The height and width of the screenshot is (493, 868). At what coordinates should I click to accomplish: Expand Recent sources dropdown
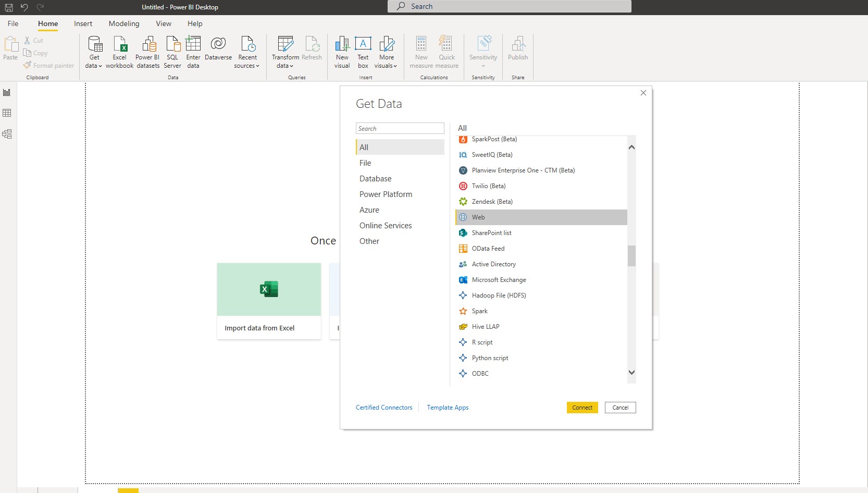[x=247, y=52]
